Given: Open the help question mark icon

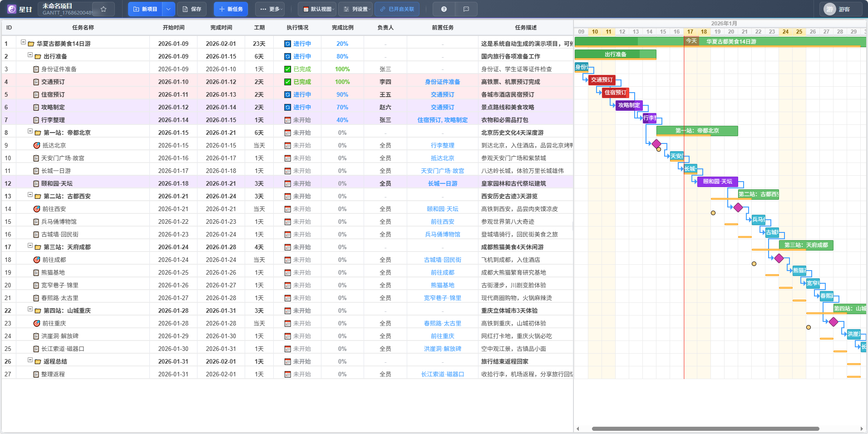Looking at the screenshot, I should [x=444, y=9].
